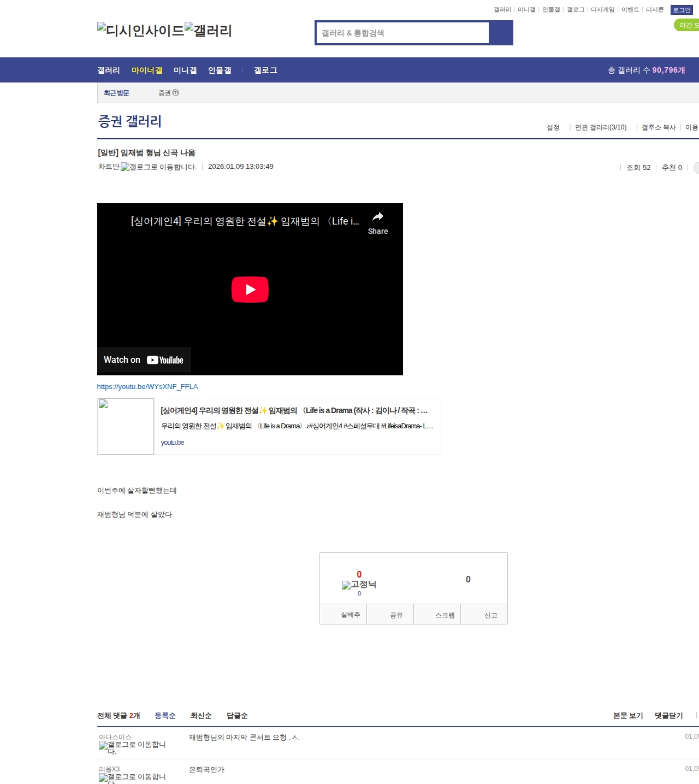The height and width of the screenshot is (784, 699).
Task: Focus the 갤러리 & 통합검색 search field
Action: pos(403,33)
